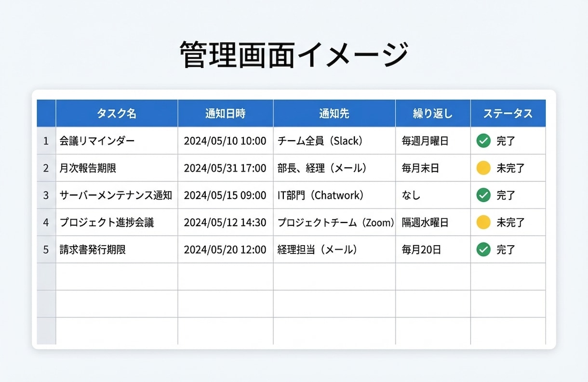Click the 部長、経理（メール）cell
Image resolution: width=588 pixels, height=382 pixels.
click(334, 168)
